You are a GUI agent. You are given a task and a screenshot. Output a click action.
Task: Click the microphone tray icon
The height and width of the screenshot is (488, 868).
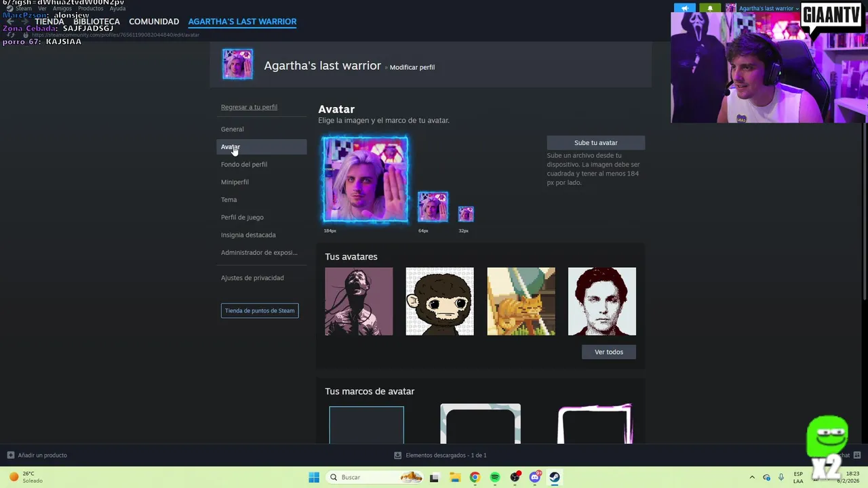click(781, 477)
